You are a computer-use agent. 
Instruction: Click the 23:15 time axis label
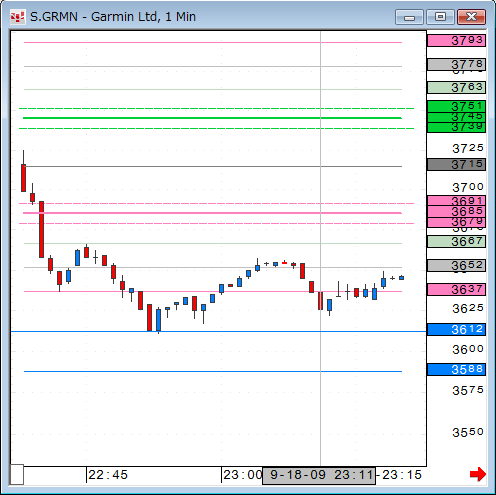[402, 475]
